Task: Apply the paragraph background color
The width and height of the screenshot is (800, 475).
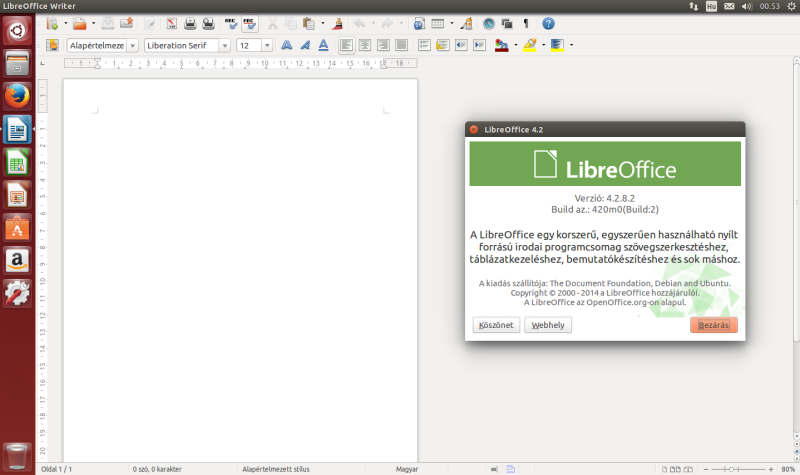Action: [x=557, y=45]
